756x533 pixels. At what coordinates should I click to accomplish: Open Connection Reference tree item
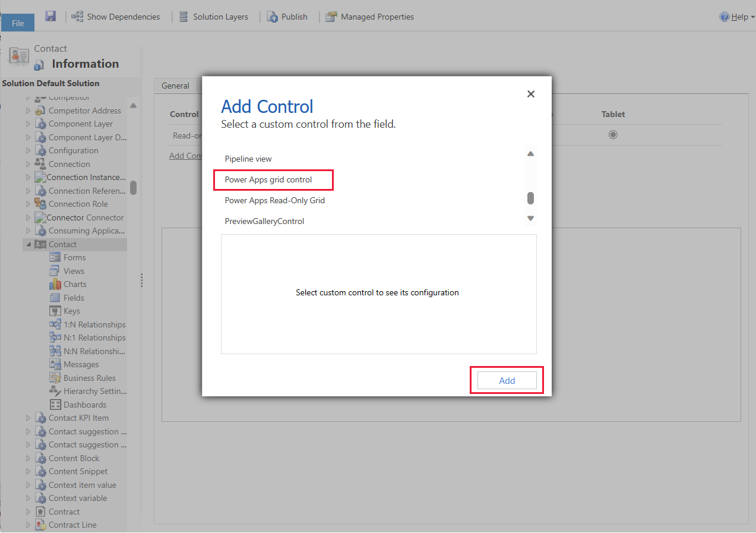click(87, 191)
